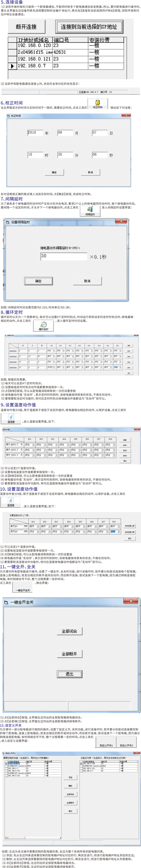Click the hour field showing 18
Viewport: 141px width, 868px height.
[x=35, y=155]
